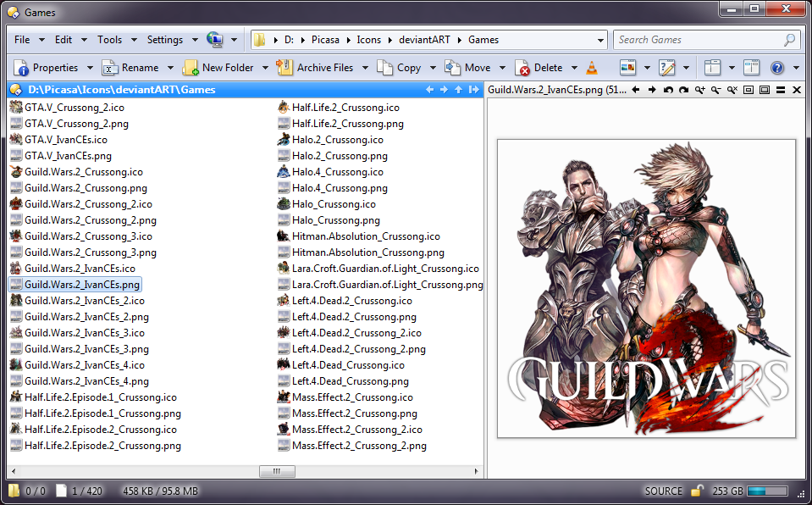The image size is (812, 505).
Task: Zoom in on the preview image
Action: 699,90
